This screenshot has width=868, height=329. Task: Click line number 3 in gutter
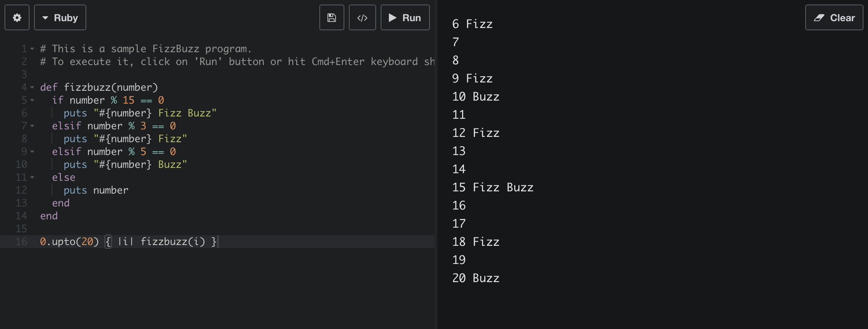coord(24,74)
